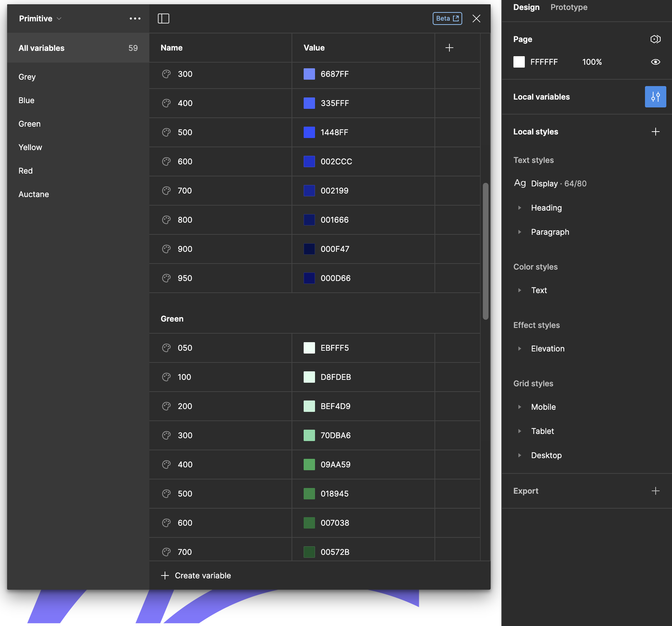Open the Local variables panel icon

[655, 96]
